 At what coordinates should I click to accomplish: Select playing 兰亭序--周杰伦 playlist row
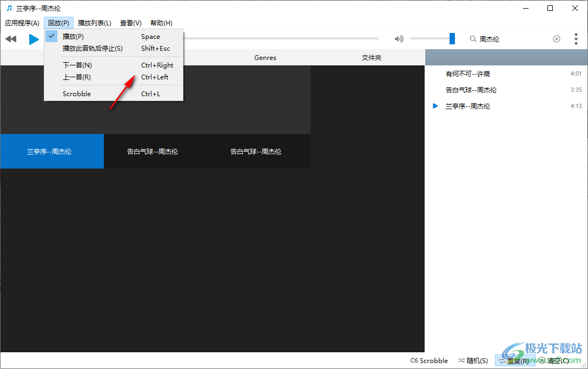point(506,106)
